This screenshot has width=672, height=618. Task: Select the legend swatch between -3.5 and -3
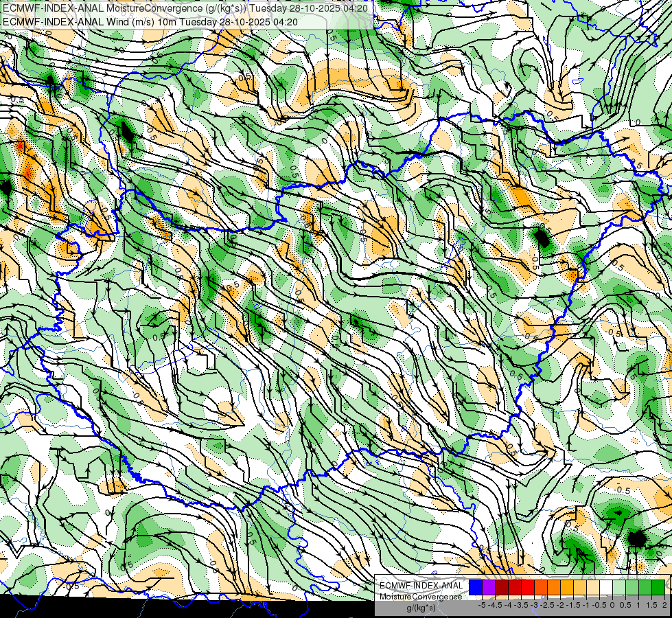point(528,587)
